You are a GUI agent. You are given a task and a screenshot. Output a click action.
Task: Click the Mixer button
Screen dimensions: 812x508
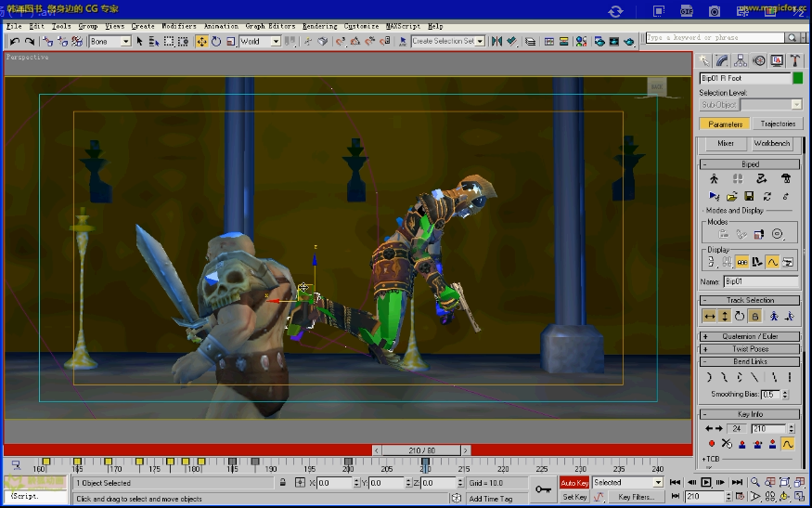[x=725, y=144]
